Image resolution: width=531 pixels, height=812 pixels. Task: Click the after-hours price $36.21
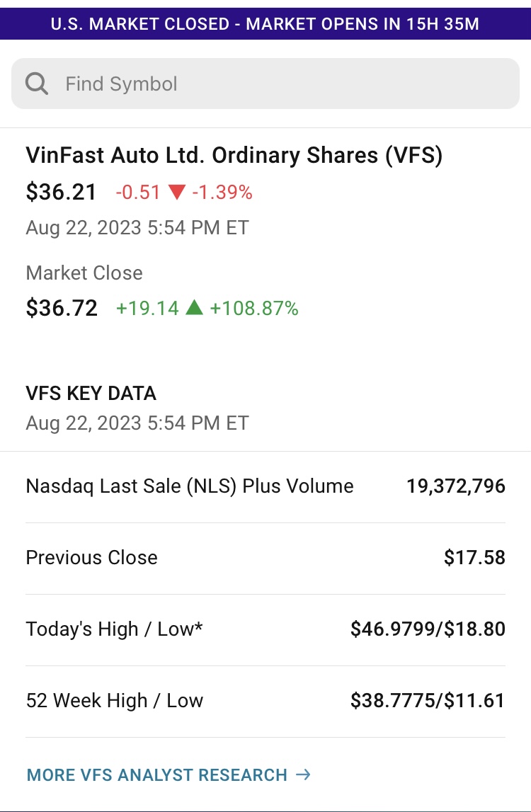61,192
